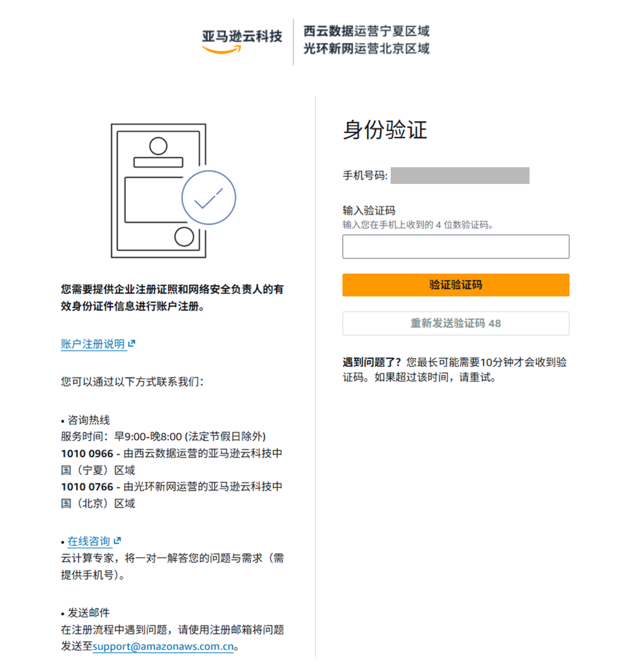The height and width of the screenshot is (668, 644).
Task: Click the person avatar circle in illustration
Action: (158, 146)
